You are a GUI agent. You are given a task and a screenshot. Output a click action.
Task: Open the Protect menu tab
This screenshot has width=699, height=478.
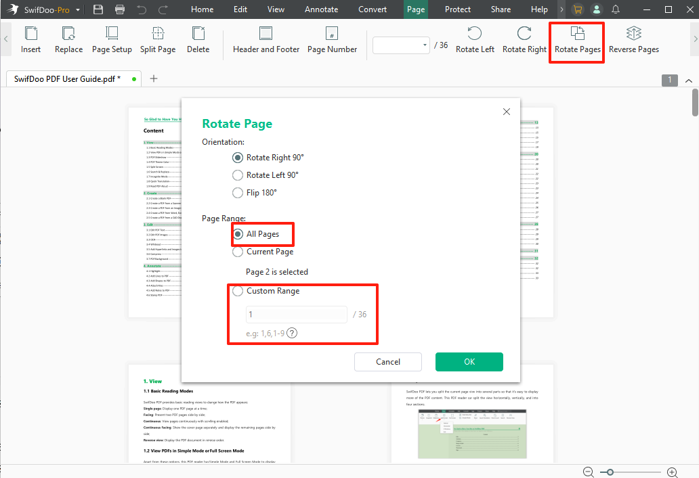coord(457,9)
